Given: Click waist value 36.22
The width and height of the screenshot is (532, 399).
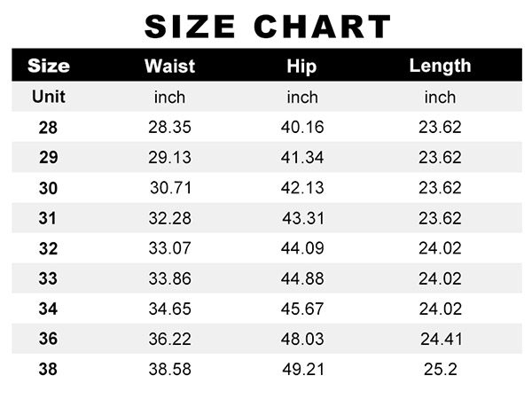Looking at the screenshot, I should (x=169, y=339).
